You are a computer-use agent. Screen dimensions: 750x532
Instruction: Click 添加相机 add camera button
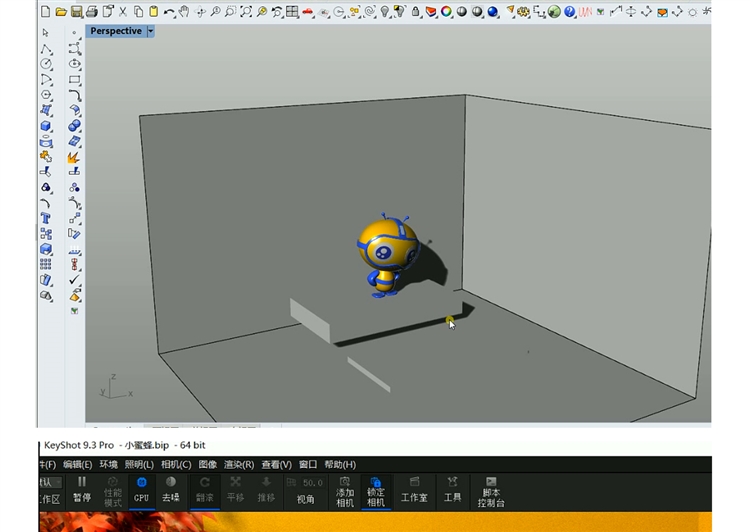(x=345, y=492)
